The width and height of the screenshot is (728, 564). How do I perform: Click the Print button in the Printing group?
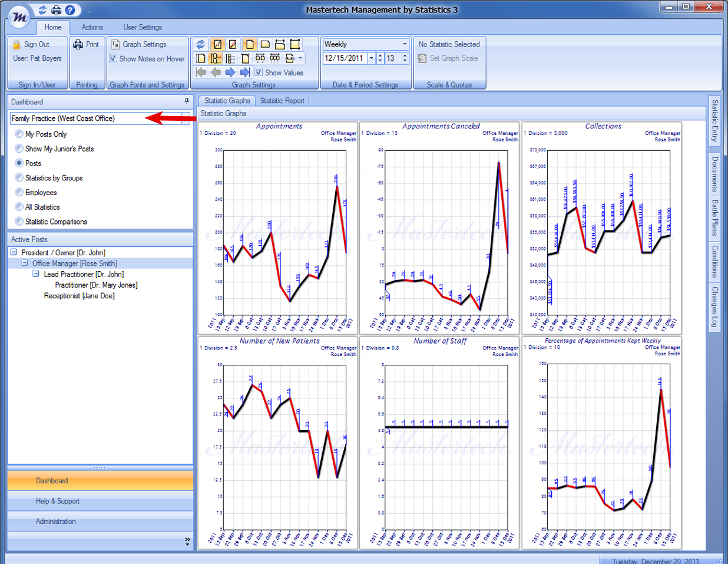pos(86,44)
